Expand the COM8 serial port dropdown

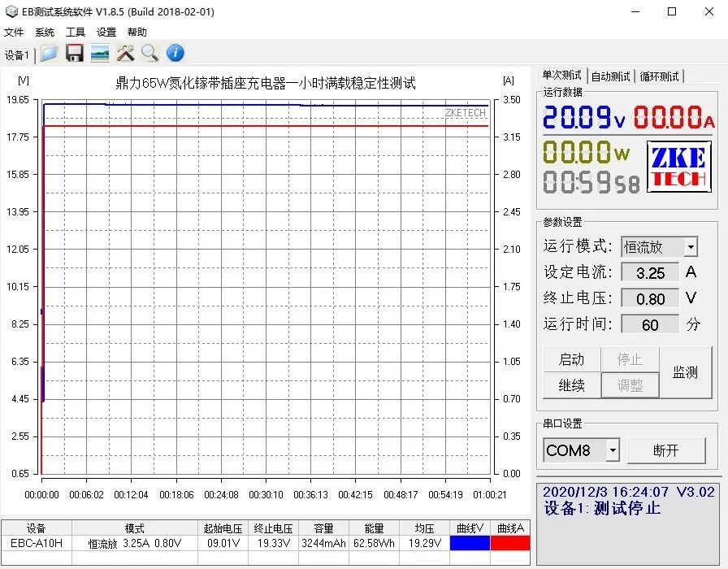[x=613, y=450]
